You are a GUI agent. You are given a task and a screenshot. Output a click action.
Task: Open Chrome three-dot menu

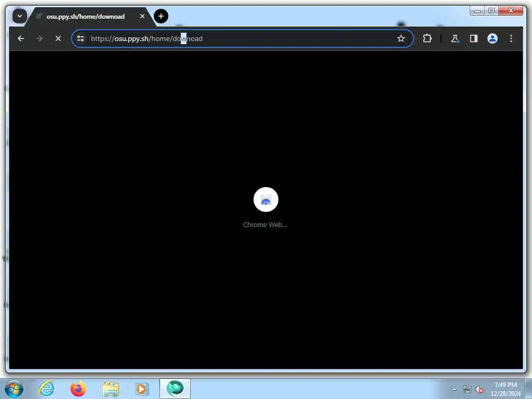click(x=511, y=38)
